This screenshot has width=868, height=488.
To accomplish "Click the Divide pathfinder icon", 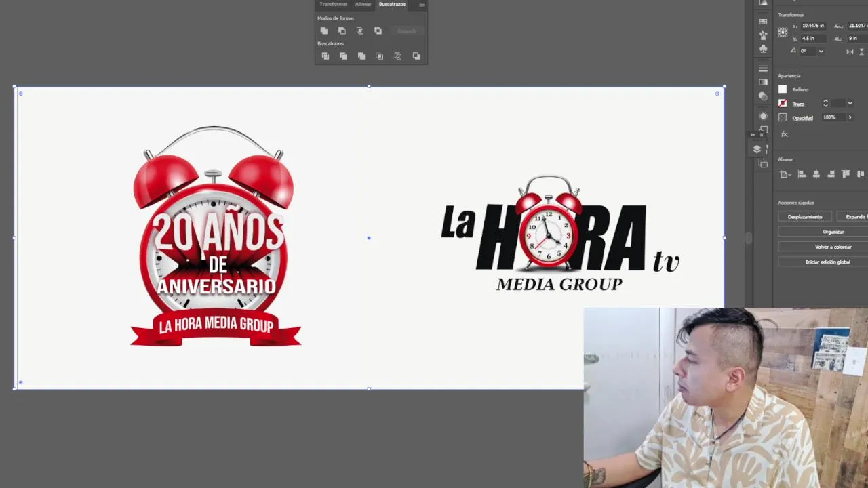I will coord(325,56).
